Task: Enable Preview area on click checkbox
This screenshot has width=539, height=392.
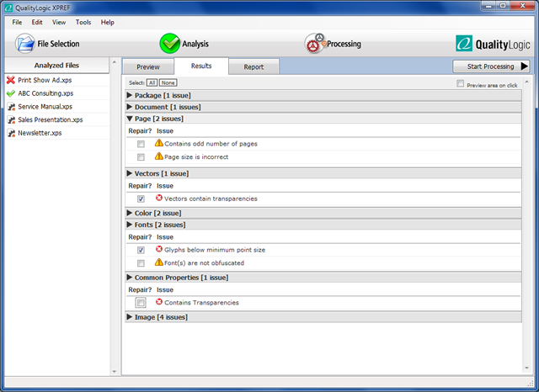Action: click(461, 83)
